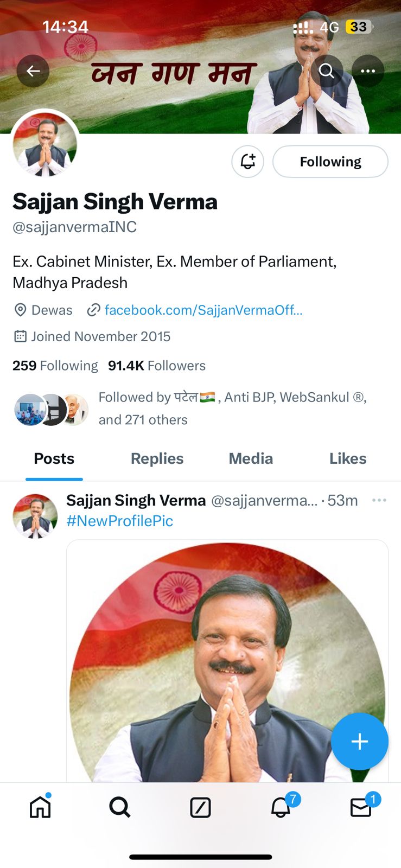Image resolution: width=401 pixels, height=868 pixels.
Task: Open the Grok slash icon
Action: coord(200,807)
